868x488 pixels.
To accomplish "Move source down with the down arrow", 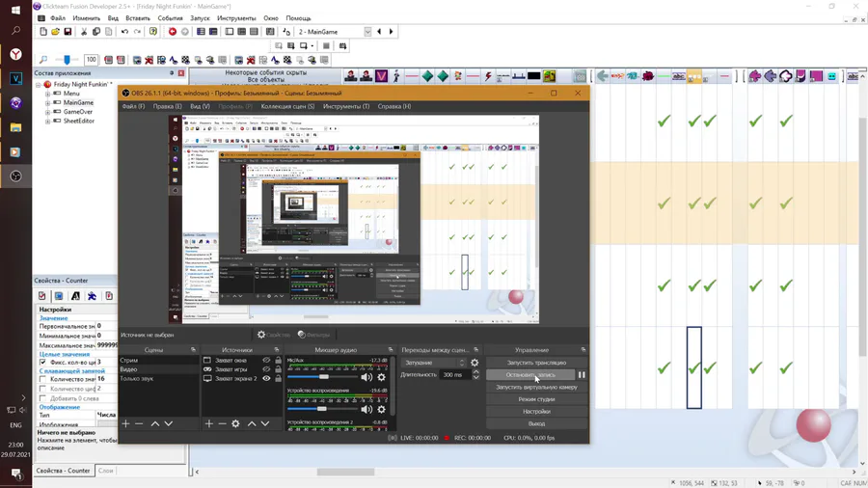I will (x=265, y=423).
